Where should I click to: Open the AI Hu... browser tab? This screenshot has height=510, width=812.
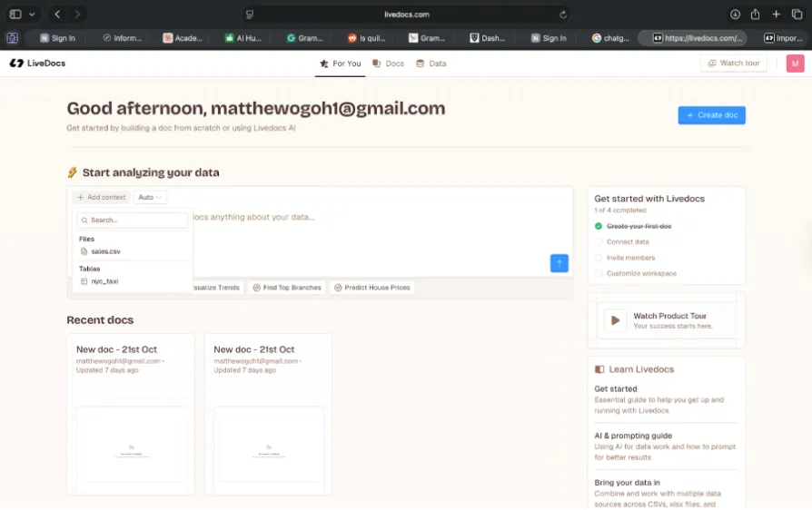coord(243,38)
